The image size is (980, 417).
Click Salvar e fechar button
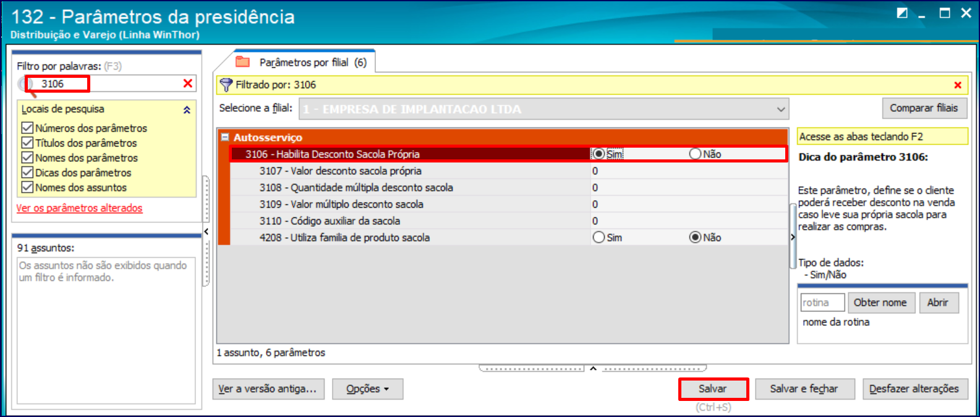(804, 389)
